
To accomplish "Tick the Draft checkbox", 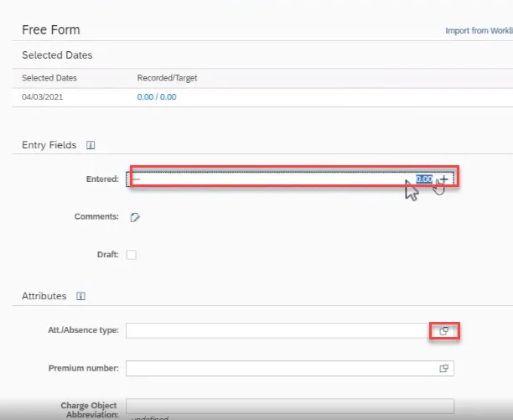I will 132,255.
